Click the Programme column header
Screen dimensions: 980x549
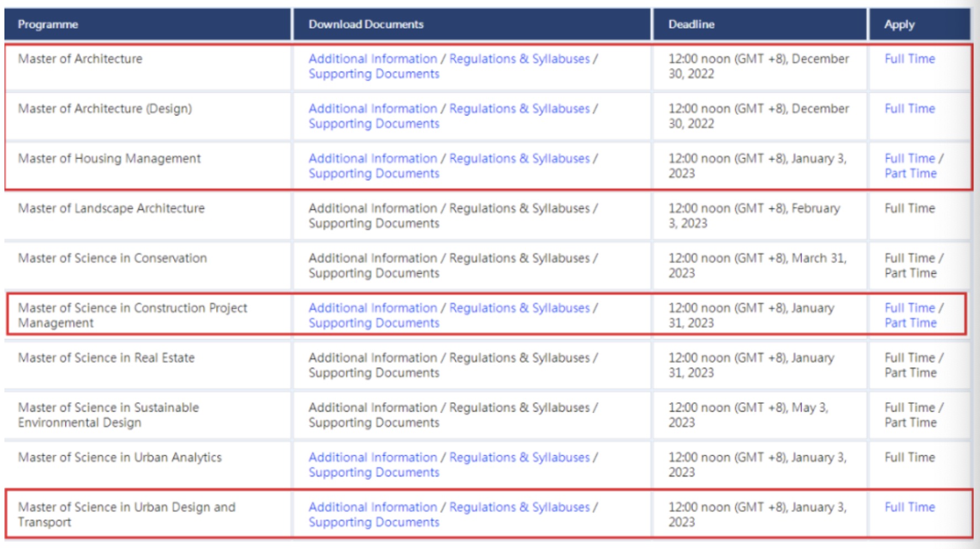[x=48, y=24]
